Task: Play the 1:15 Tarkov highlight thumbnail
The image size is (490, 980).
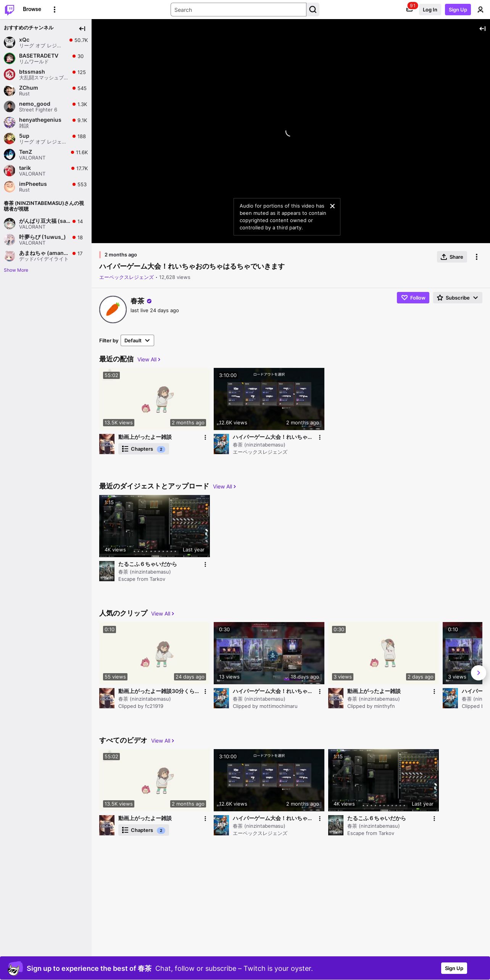Action: point(155,526)
